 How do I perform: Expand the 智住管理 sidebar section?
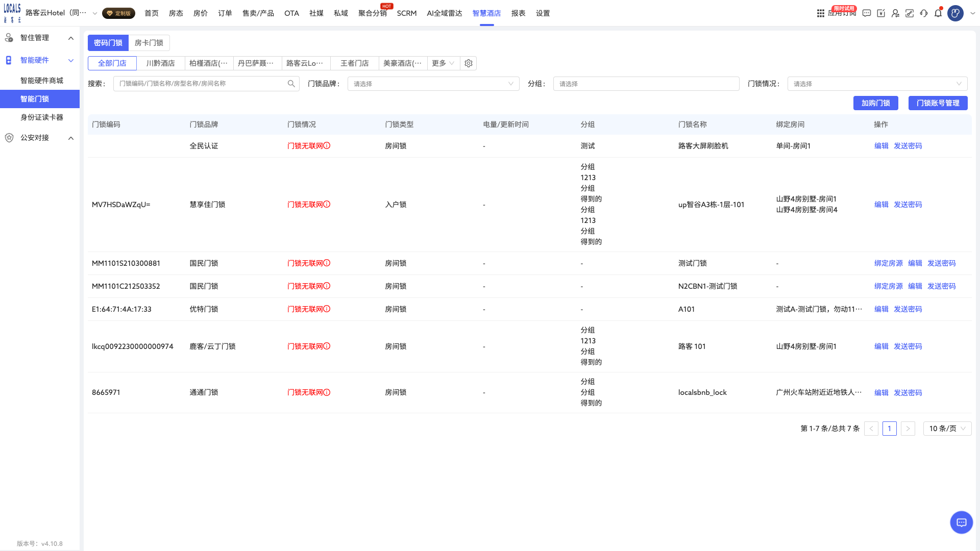click(x=40, y=38)
